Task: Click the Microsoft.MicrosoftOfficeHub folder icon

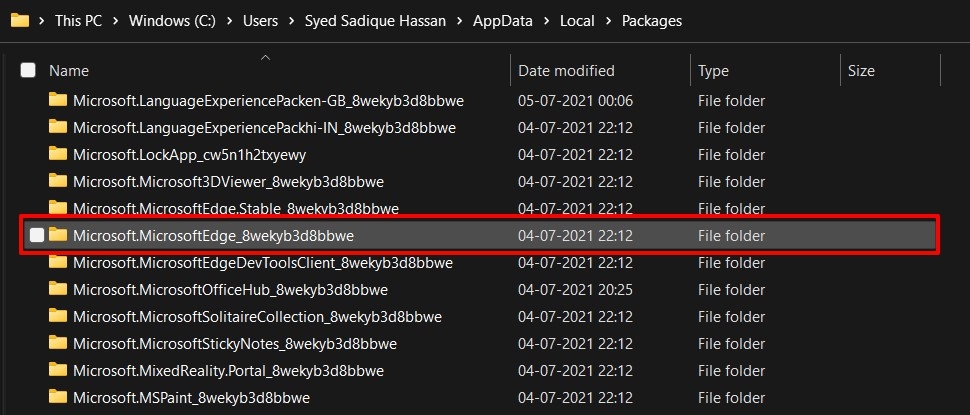Action: (58, 289)
